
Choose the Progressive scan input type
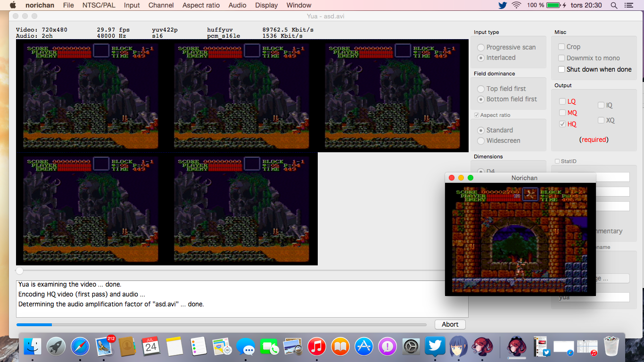(481, 47)
